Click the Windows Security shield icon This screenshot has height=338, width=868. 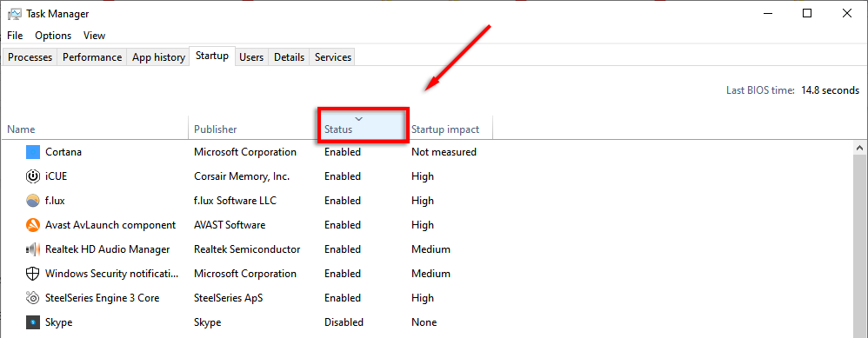point(33,274)
